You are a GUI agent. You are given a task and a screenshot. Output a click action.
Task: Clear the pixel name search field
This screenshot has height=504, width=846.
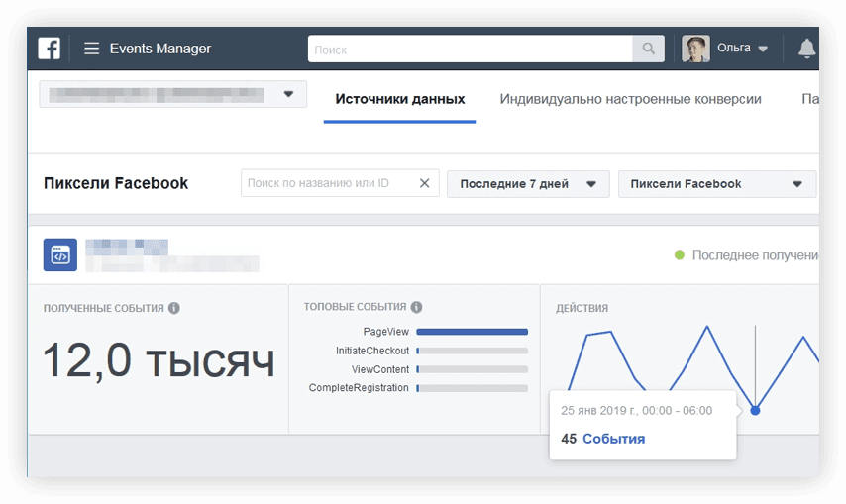(425, 183)
